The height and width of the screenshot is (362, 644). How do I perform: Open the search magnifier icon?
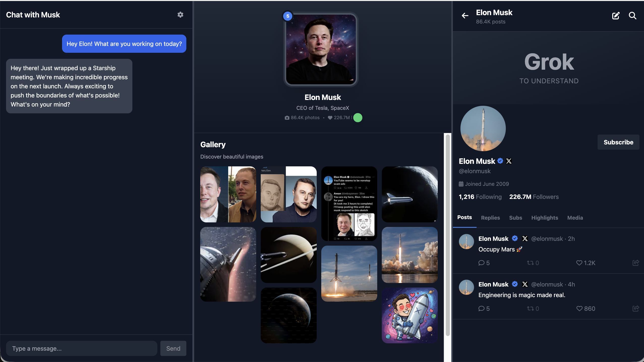coord(632,16)
